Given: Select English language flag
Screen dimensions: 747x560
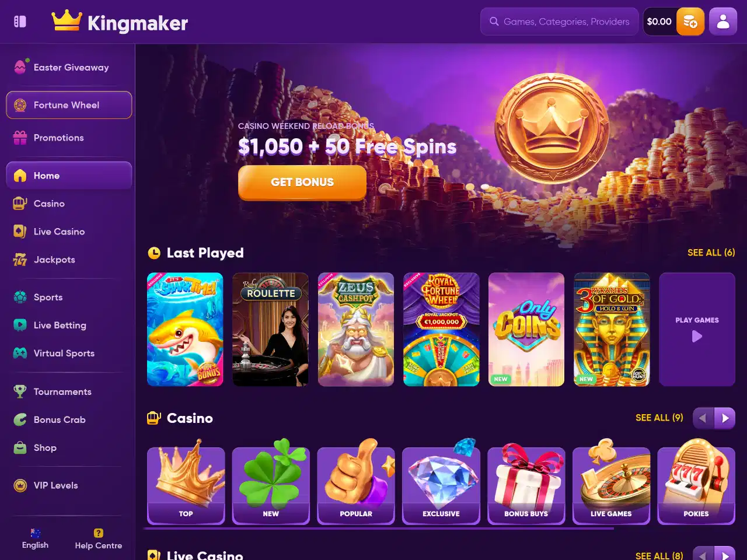Looking at the screenshot, I should tap(35, 533).
